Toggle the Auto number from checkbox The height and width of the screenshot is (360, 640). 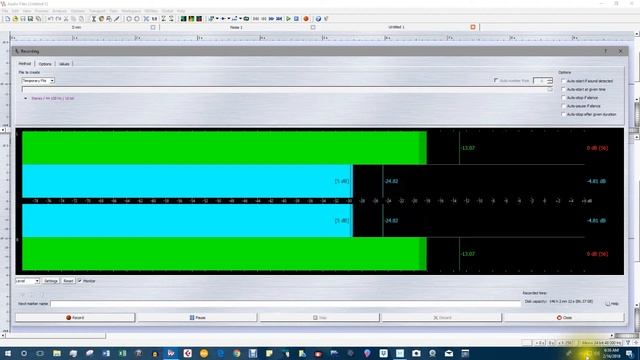pyautogui.click(x=496, y=80)
